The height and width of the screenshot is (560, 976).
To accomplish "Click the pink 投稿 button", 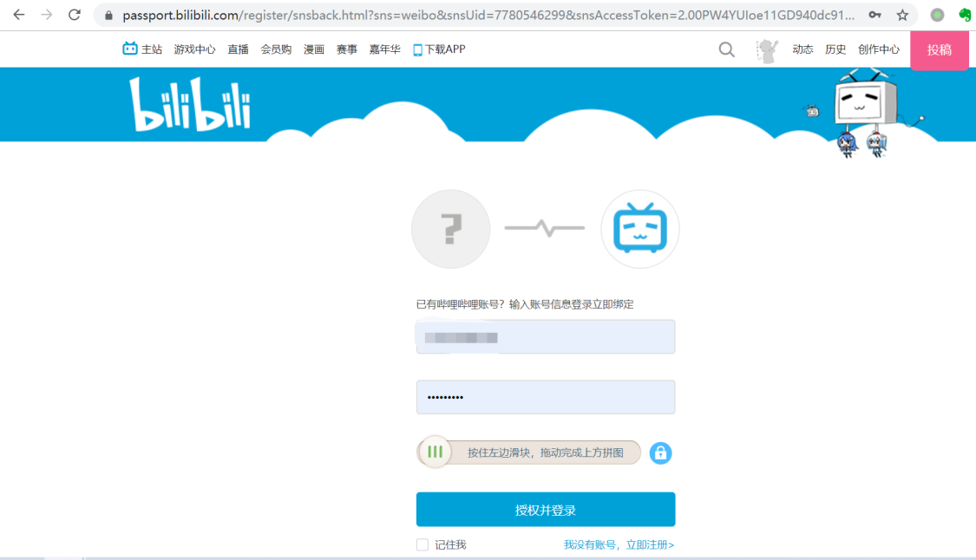I will (x=939, y=50).
